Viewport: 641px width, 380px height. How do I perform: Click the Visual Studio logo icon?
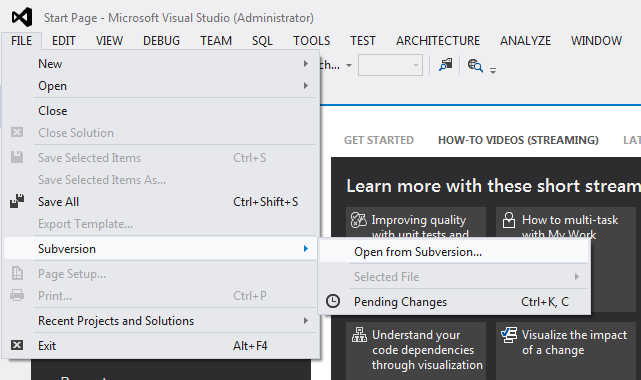22,17
